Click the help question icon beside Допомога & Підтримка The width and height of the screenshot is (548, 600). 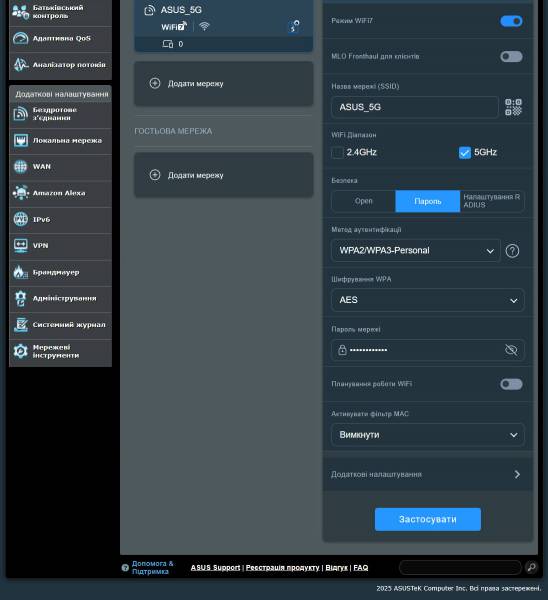click(x=125, y=567)
